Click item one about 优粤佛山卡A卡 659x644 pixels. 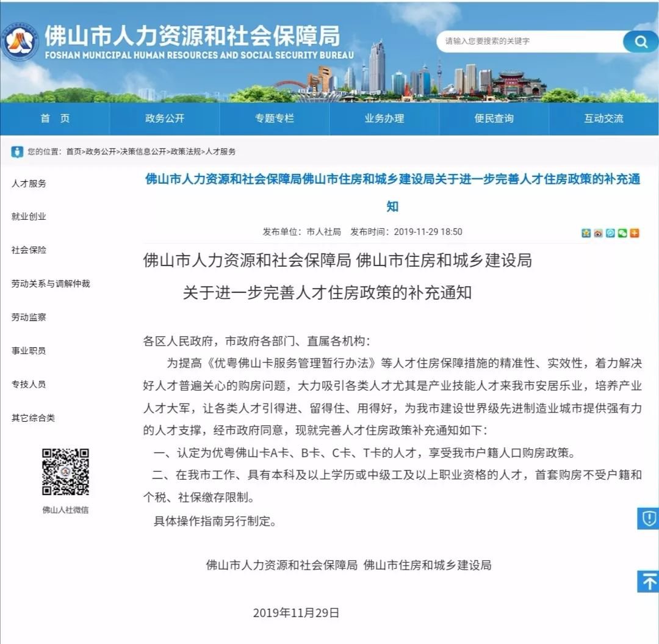pos(365,453)
